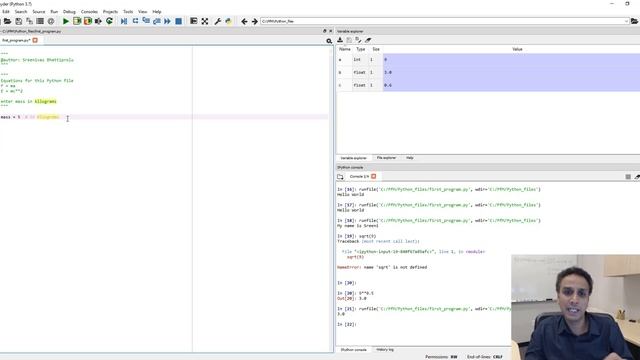Click the editor search magnifier icon
This screenshot has height=360, width=640.
tap(329, 41)
